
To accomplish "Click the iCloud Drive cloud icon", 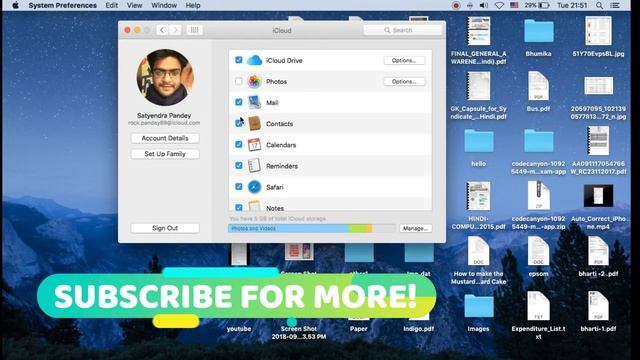I will [254, 60].
